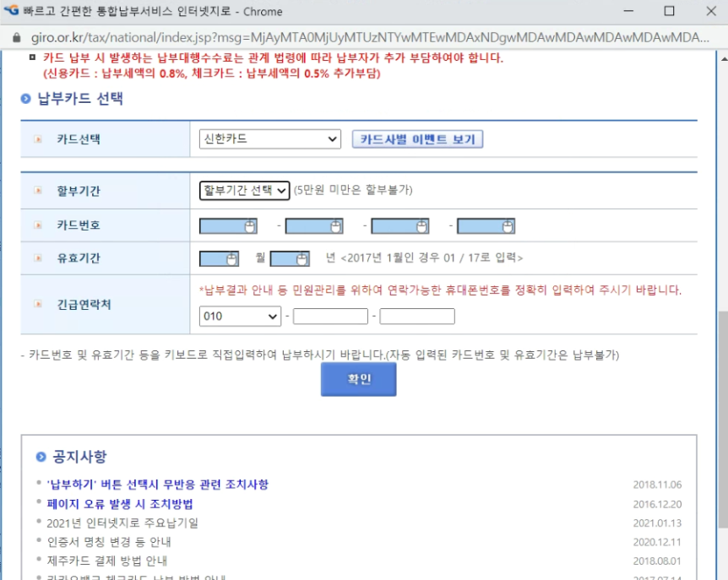728x580 pixels.
Task: Click the bullet icon beside 공지사항
Action: (41, 457)
